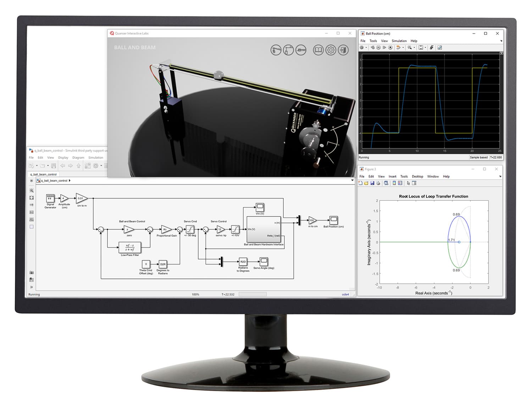Screen dimensions: 532x399
Task: Save the figure with the floppy disk icon
Action: (372, 183)
